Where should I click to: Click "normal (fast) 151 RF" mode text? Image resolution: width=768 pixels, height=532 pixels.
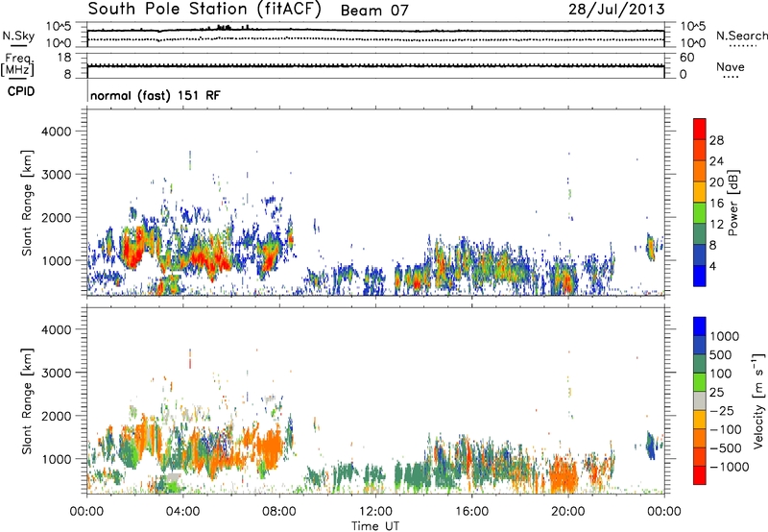tap(156, 95)
